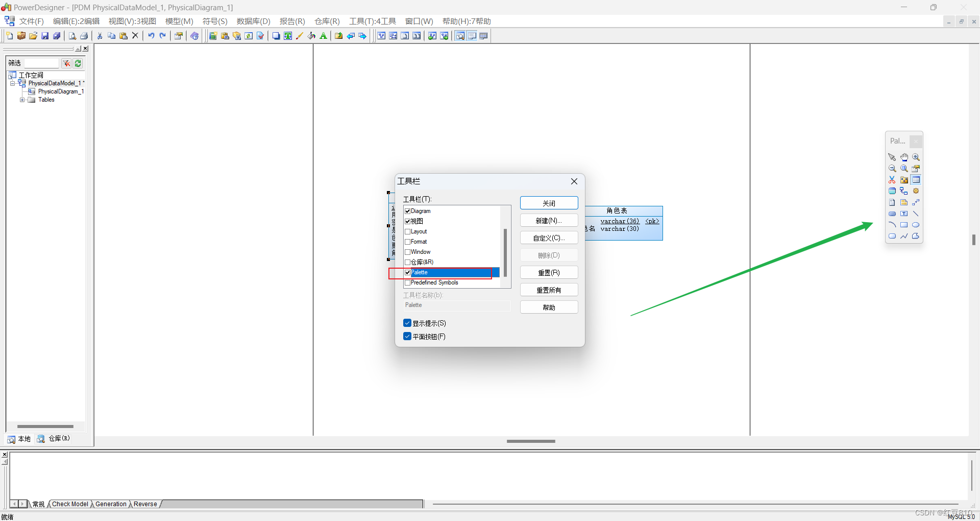This screenshot has height=521, width=980.
Task: Select the Package tool in Palette
Action: (x=904, y=180)
